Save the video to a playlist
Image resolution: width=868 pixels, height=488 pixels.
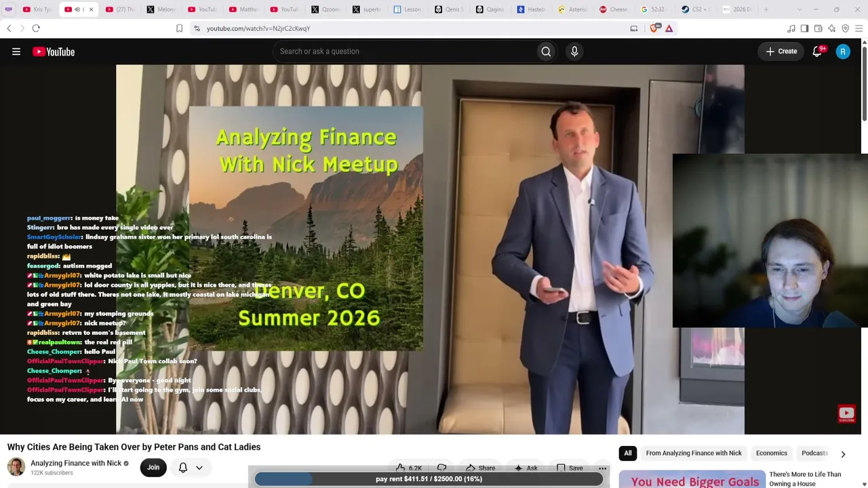tap(570, 468)
